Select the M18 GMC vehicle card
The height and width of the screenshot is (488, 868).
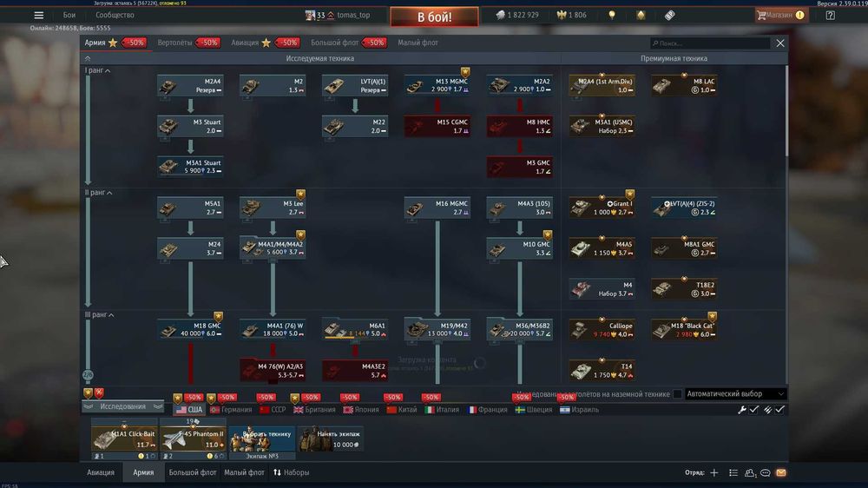[x=190, y=330]
